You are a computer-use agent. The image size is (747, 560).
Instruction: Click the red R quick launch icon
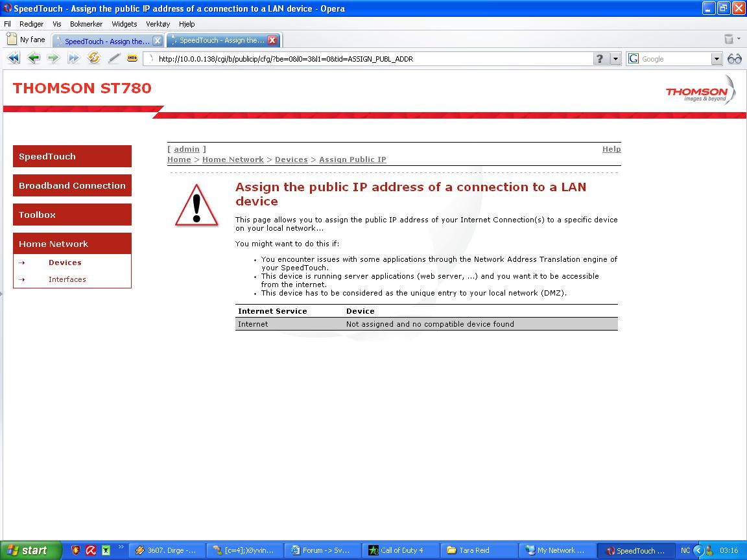91,550
